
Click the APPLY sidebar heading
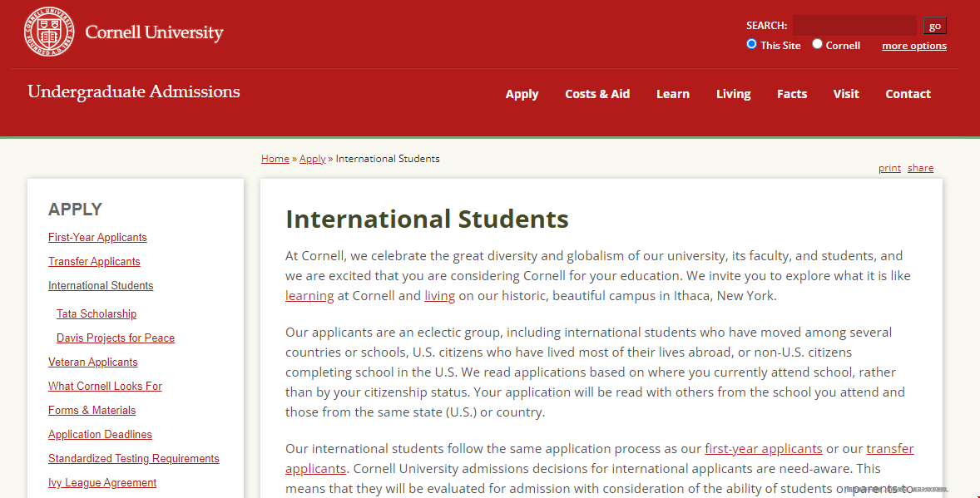75,210
